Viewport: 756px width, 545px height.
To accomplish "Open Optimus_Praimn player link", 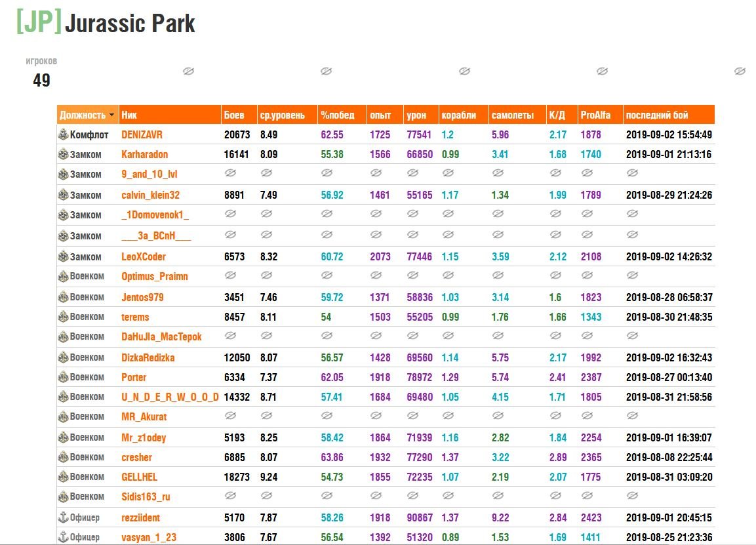I will click(155, 276).
